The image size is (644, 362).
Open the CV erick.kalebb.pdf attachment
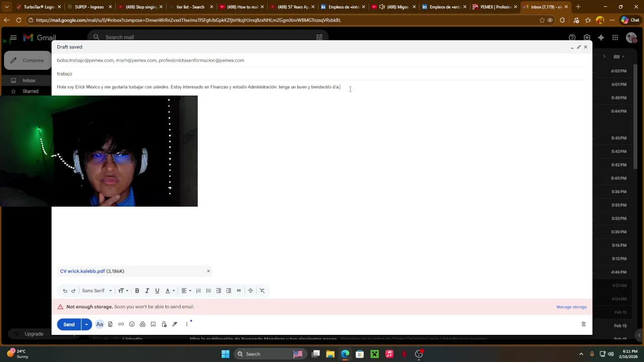83,271
